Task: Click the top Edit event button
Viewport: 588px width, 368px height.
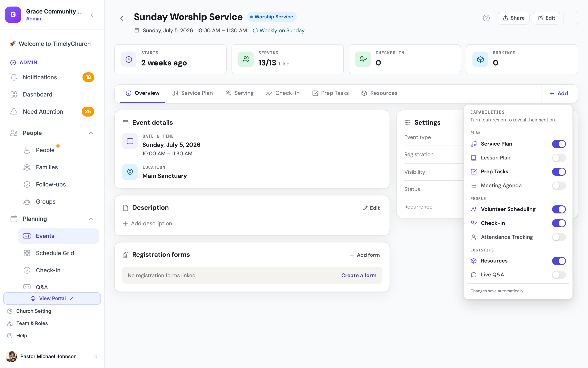Action: [546, 18]
